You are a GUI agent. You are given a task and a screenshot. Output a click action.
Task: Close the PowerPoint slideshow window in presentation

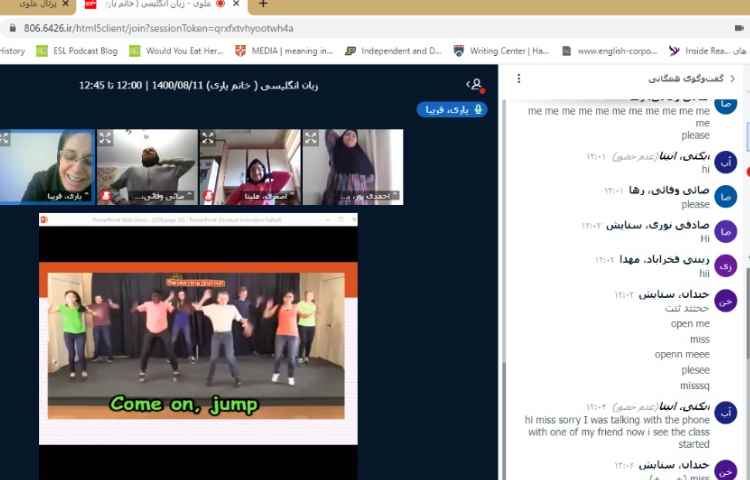tap(353, 219)
